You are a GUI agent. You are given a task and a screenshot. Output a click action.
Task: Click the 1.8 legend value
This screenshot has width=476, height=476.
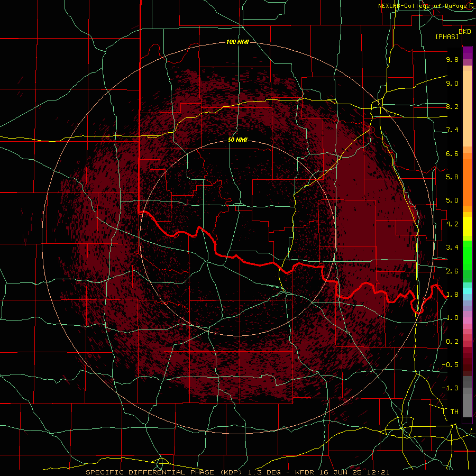coord(452,295)
